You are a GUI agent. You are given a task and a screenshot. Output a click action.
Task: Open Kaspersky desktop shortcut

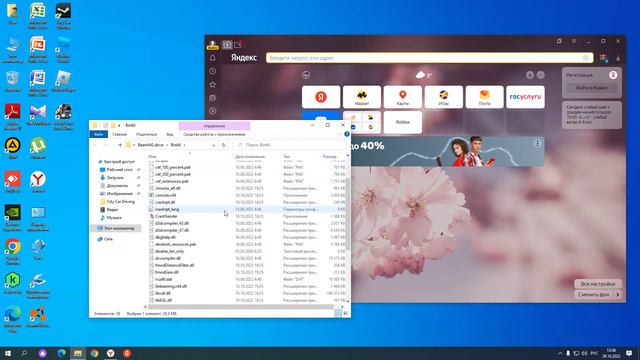(13, 283)
